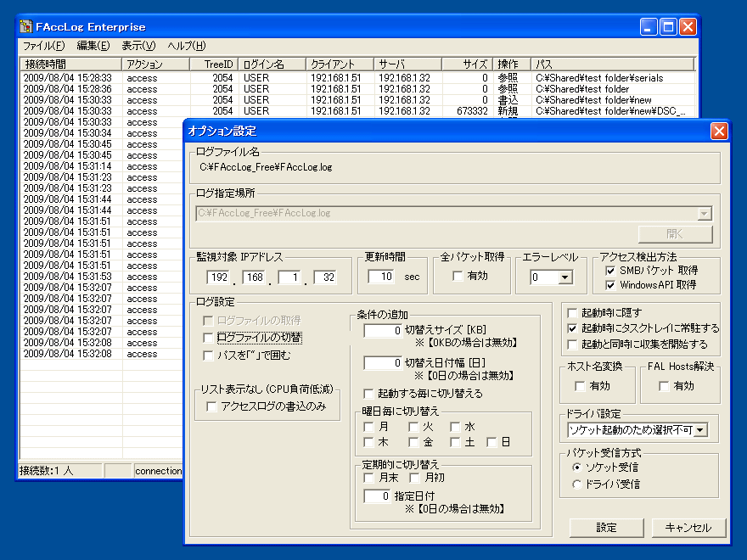
Task: Maximize the FAccLog Enterprise window
Action: tap(668, 27)
